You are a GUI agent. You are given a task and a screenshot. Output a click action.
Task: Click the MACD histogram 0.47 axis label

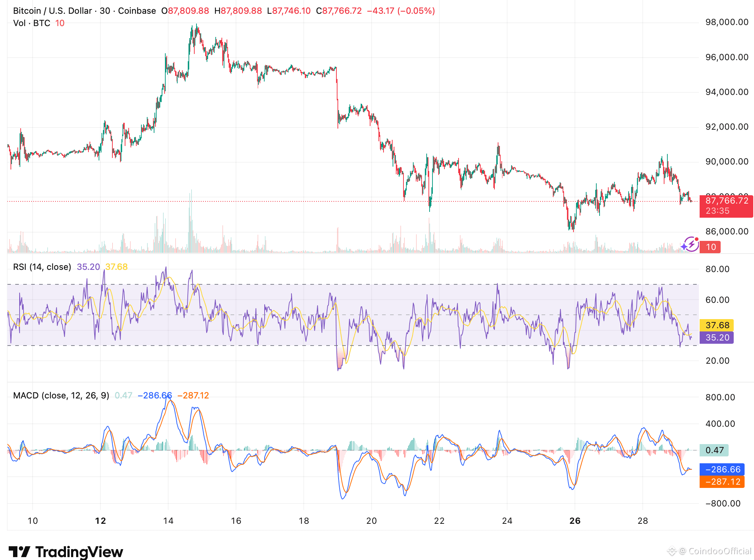[714, 450]
